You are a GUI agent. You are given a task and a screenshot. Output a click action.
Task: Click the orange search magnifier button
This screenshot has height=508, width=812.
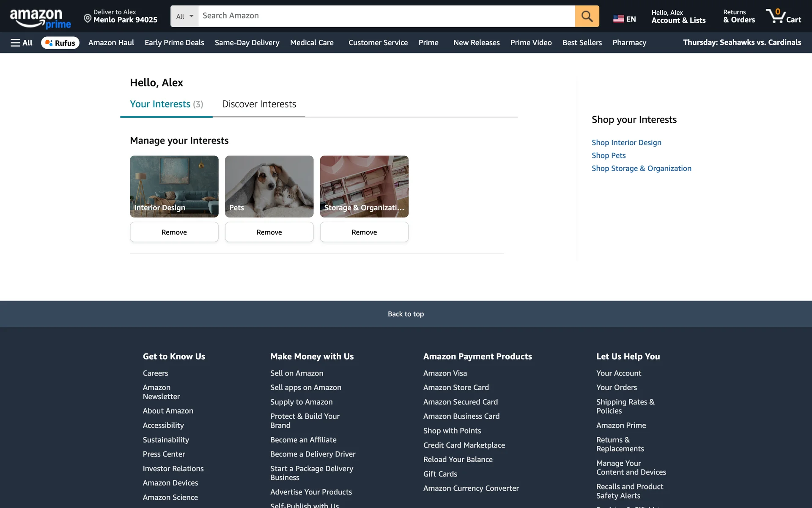[587, 16]
